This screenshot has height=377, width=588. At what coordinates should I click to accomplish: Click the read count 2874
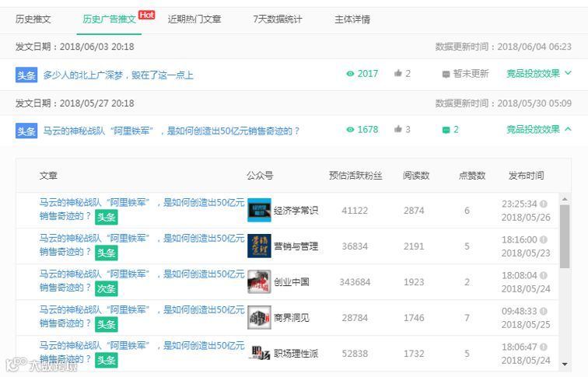click(x=414, y=210)
